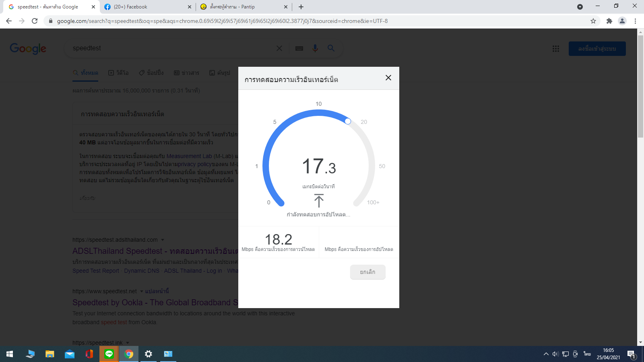This screenshot has width=644, height=362.
Task: Open the on-screen keyboard input tool
Action: coord(299,48)
